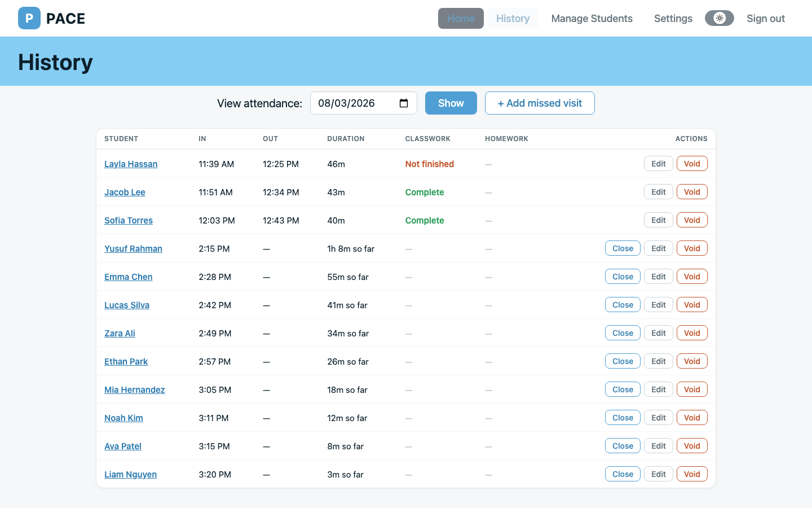Open Jacob Lee's student profile
The width and height of the screenshot is (812, 508).
(x=125, y=192)
